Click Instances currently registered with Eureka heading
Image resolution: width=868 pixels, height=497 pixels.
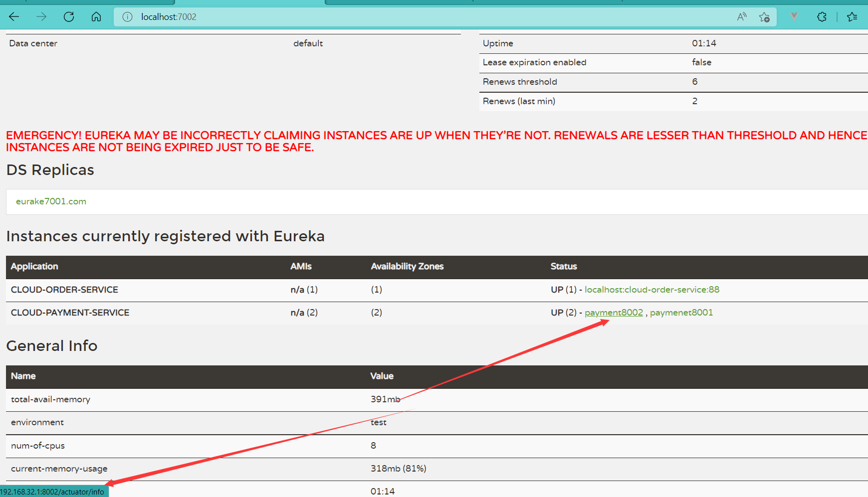[x=166, y=236]
